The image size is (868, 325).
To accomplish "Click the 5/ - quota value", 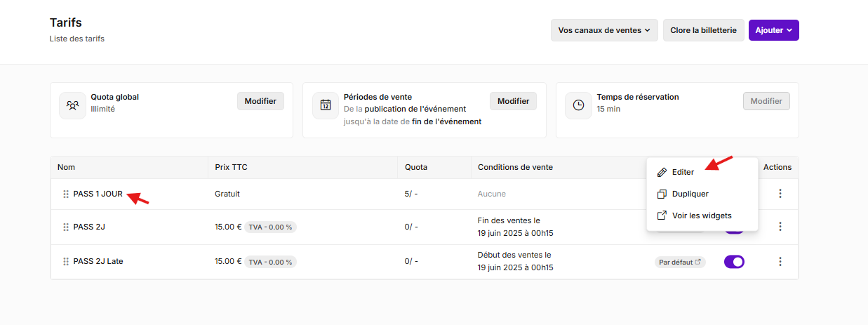I will point(411,194).
